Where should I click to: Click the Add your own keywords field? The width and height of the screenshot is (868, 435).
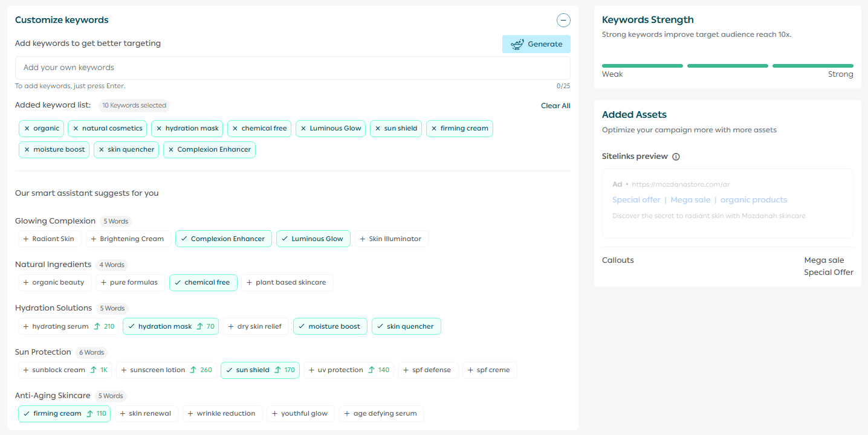pos(292,68)
